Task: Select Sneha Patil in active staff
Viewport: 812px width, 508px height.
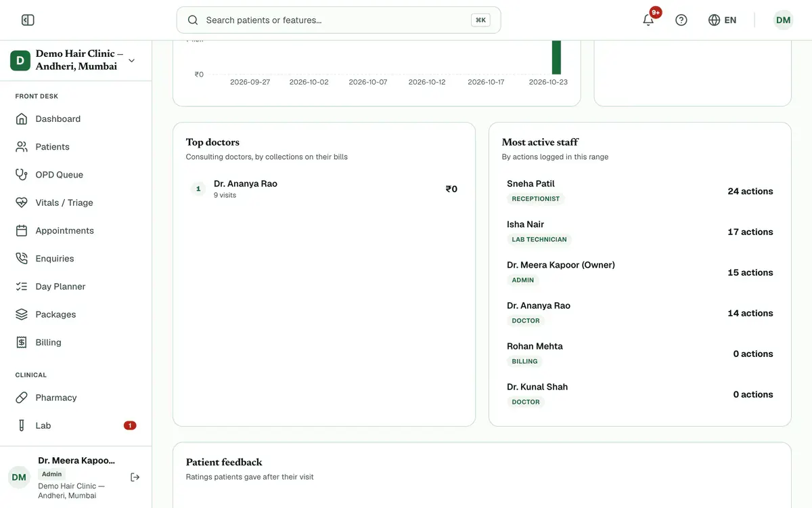Action: pos(639,191)
